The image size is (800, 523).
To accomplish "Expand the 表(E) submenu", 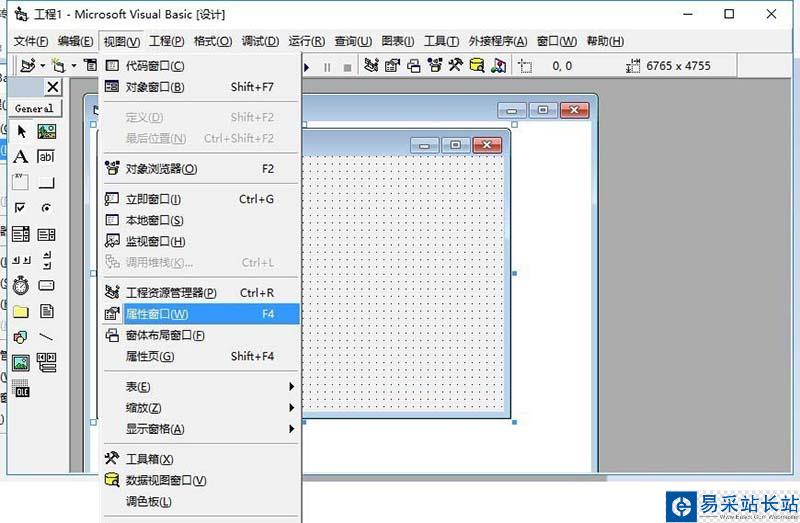I will click(x=202, y=386).
